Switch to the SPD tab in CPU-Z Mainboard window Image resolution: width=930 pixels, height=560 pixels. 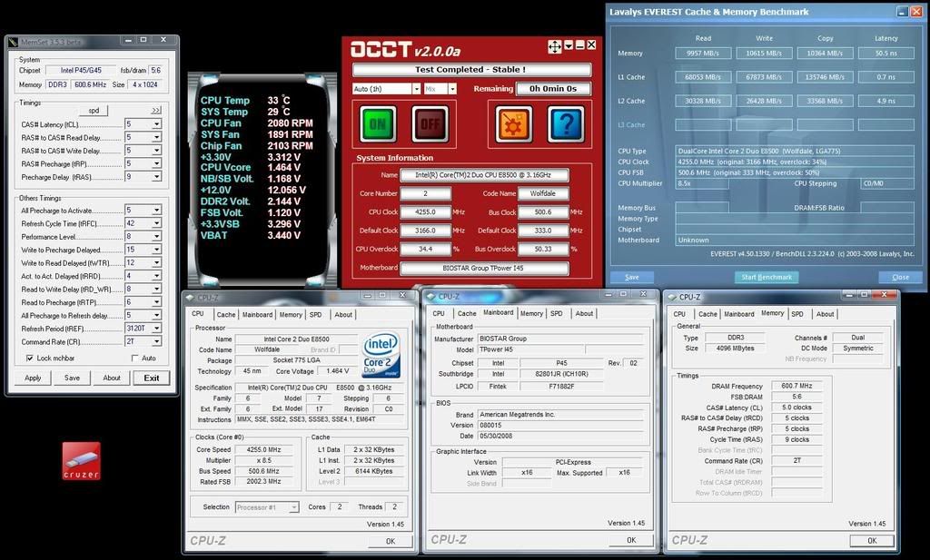tap(556, 313)
